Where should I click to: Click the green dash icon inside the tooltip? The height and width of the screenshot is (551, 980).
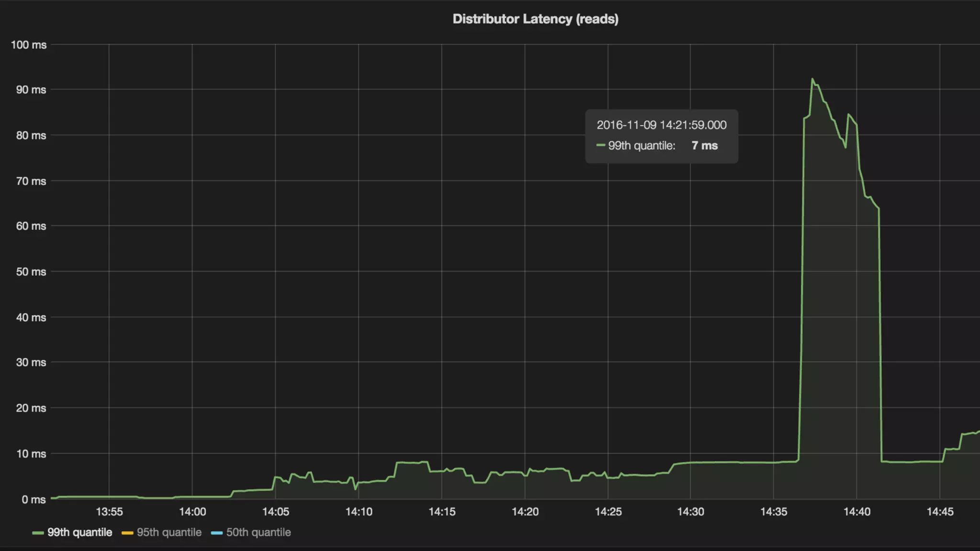pyautogui.click(x=601, y=145)
